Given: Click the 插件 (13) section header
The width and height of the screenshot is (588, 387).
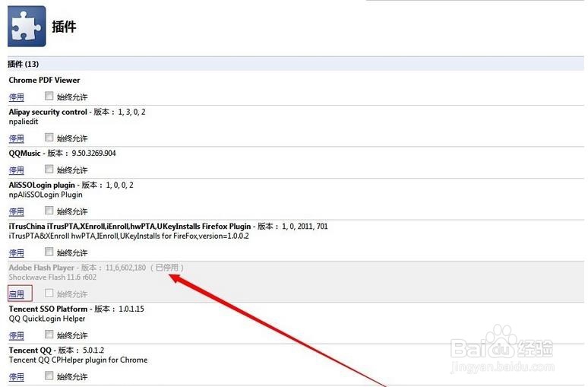Looking at the screenshot, I should pyautogui.click(x=296, y=64).
